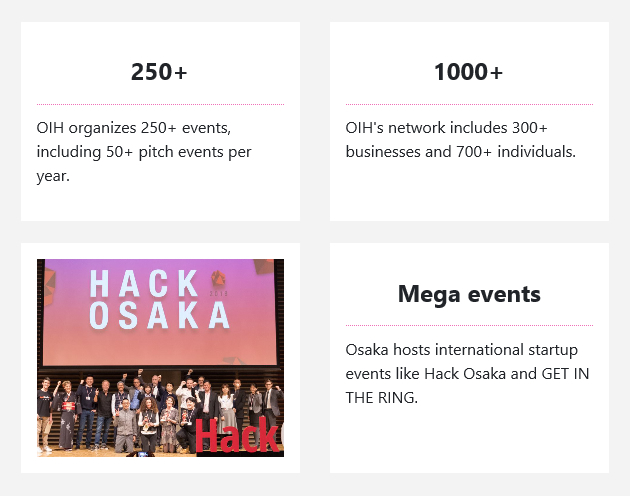Screen dimensions: 630x496
Task: Click the dotted divider under Mega events
Action: 469,325
